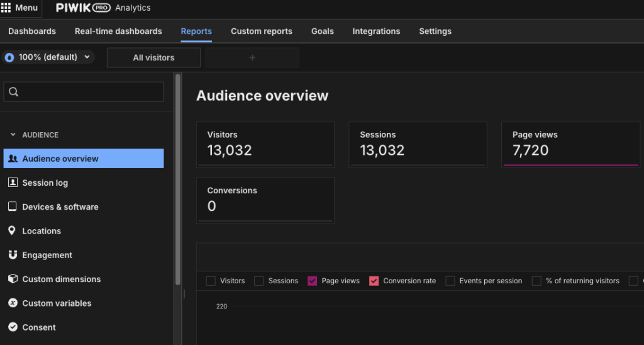Select the Page views metric card
This screenshot has height=345, width=644.
[571, 144]
